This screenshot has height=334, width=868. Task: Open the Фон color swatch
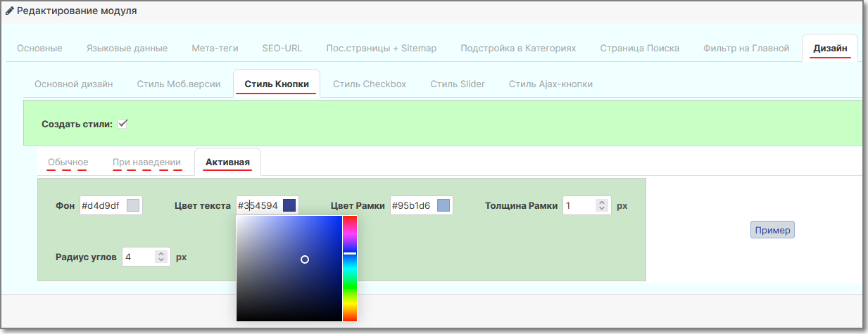click(133, 205)
